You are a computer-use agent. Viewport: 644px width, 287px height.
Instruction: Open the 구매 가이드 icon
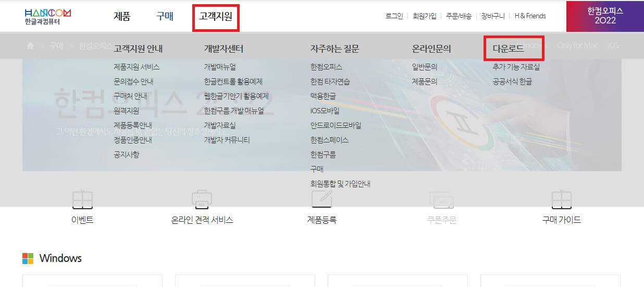[562, 199]
